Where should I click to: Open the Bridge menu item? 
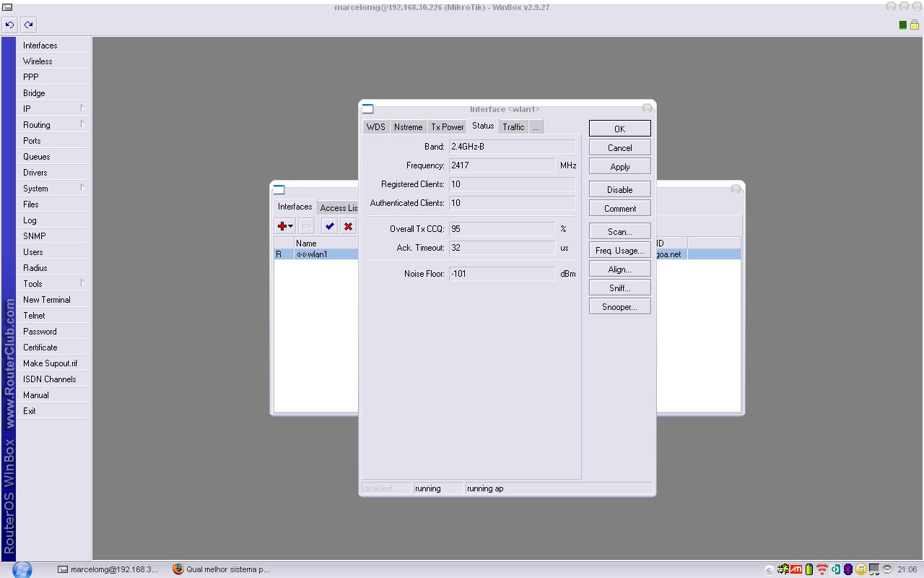(x=53, y=93)
